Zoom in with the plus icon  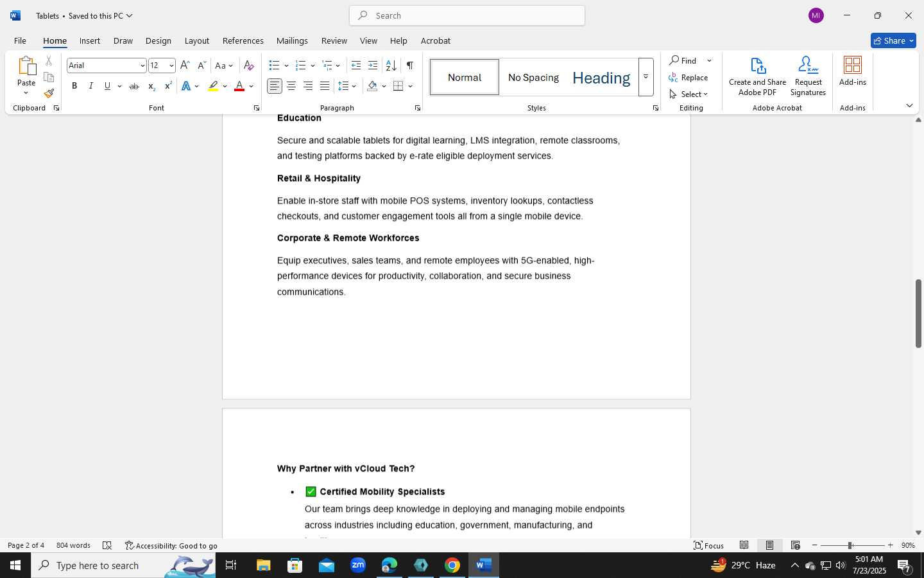click(890, 545)
